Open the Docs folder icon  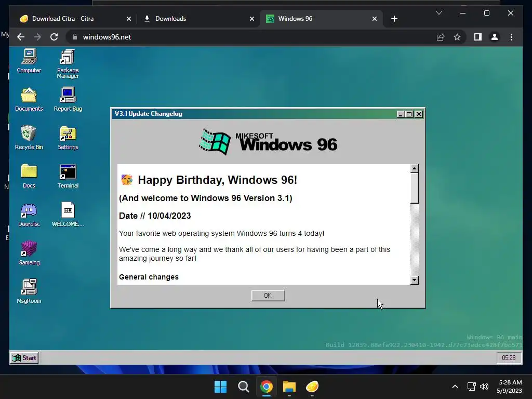(x=29, y=176)
